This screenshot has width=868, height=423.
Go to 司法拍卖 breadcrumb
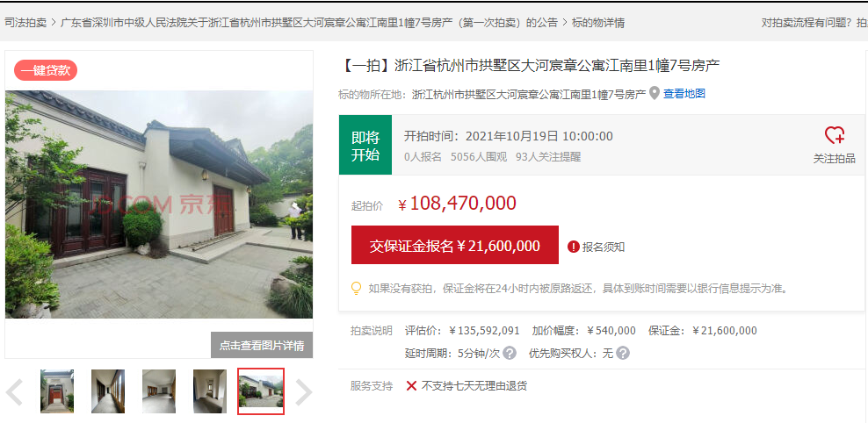(25, 23)
